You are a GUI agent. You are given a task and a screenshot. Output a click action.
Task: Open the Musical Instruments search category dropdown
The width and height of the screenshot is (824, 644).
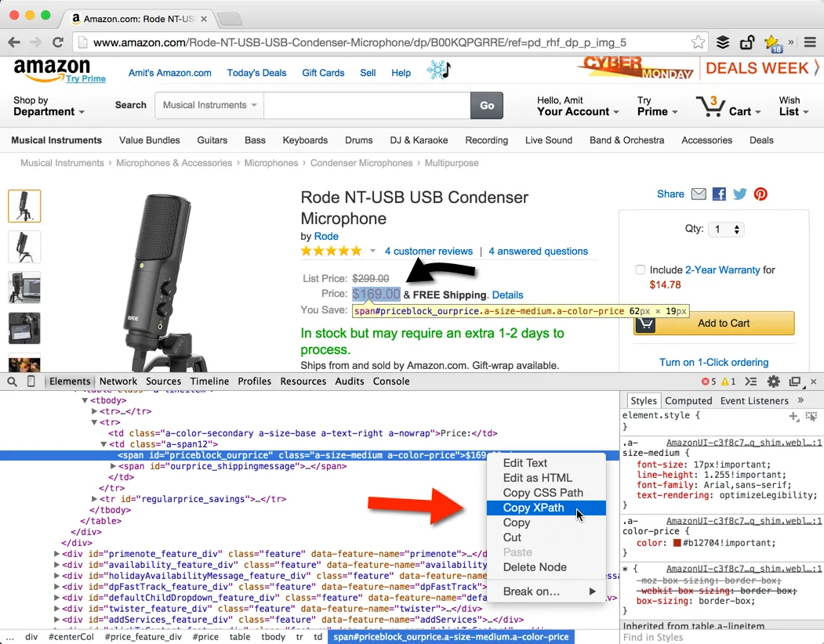click(209, 105)
